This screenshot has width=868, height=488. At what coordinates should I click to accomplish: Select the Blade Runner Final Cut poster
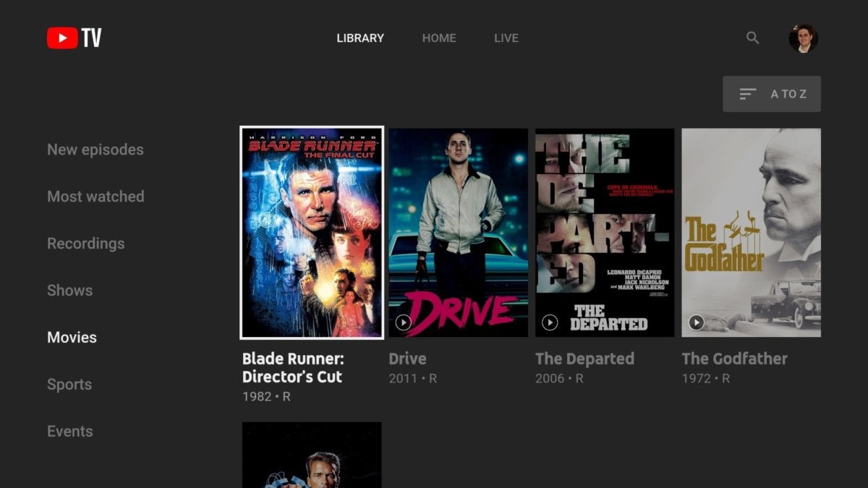click(x=312, y=233)
